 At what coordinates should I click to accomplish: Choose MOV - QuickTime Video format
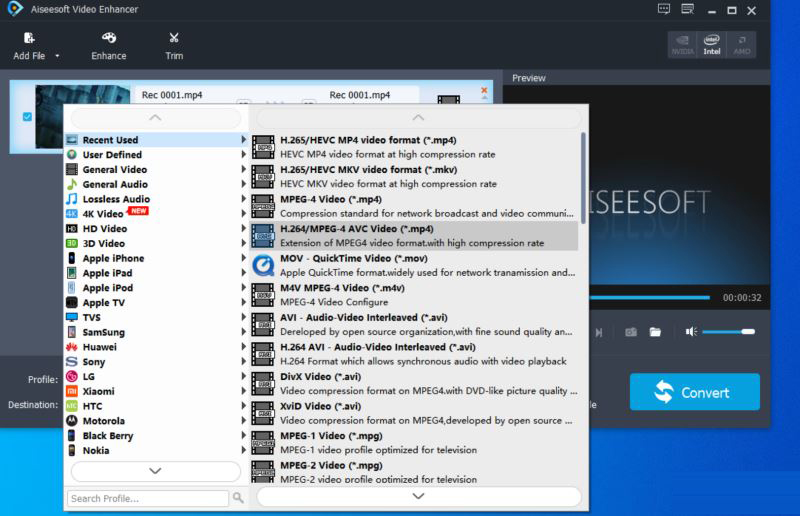point(414,265)
